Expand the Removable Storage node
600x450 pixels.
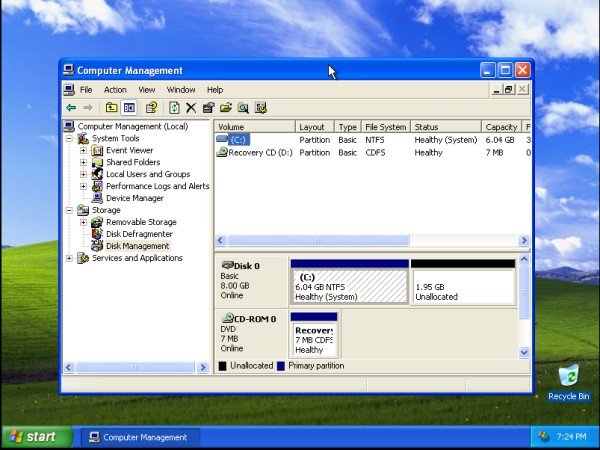(83, 222)
